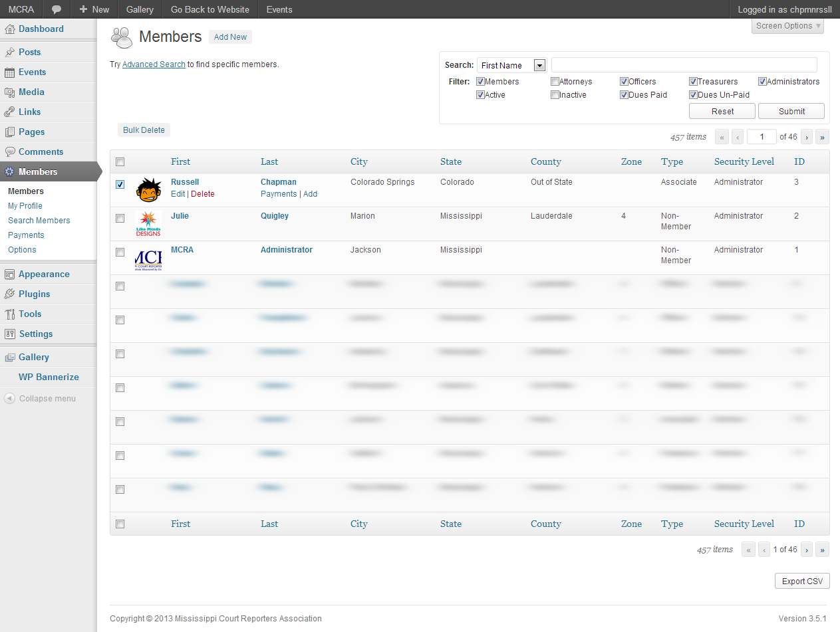Sort the table by the State column header

coord(451,161)
